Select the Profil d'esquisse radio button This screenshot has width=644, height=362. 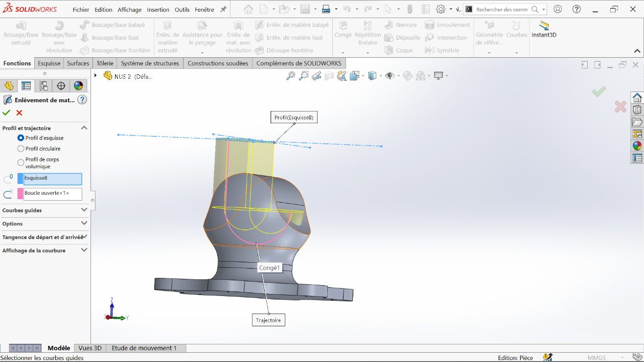tap(21, 138)
